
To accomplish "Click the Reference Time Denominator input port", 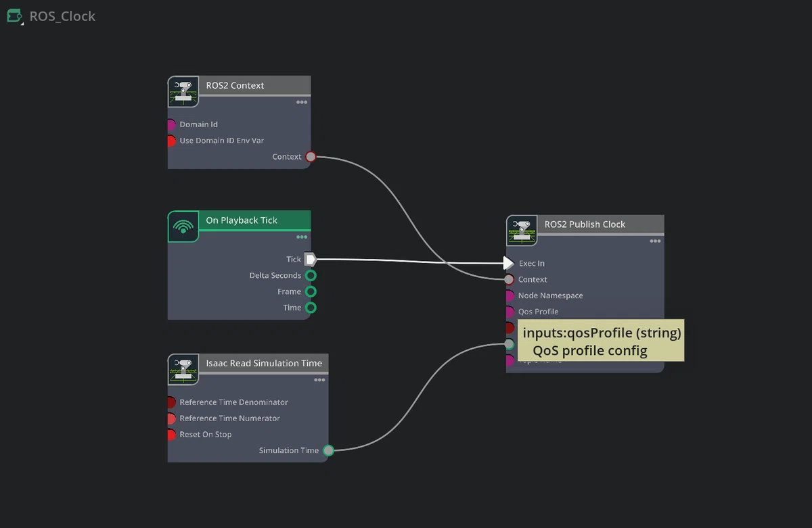I will point(171,402).
